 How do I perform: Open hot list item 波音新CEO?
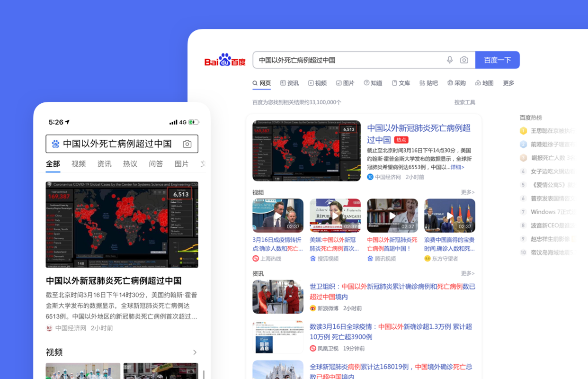553,226
